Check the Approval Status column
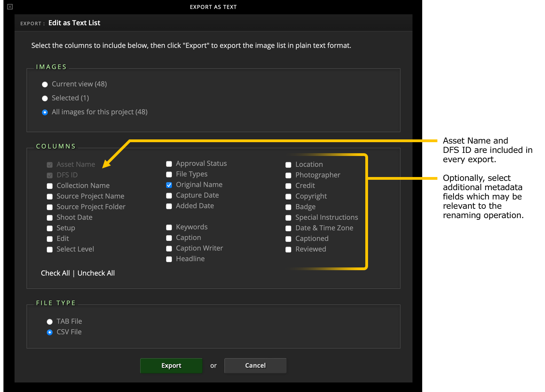Image resolution: width=545 pixels, height=392 pixels. tap(169, 164)
